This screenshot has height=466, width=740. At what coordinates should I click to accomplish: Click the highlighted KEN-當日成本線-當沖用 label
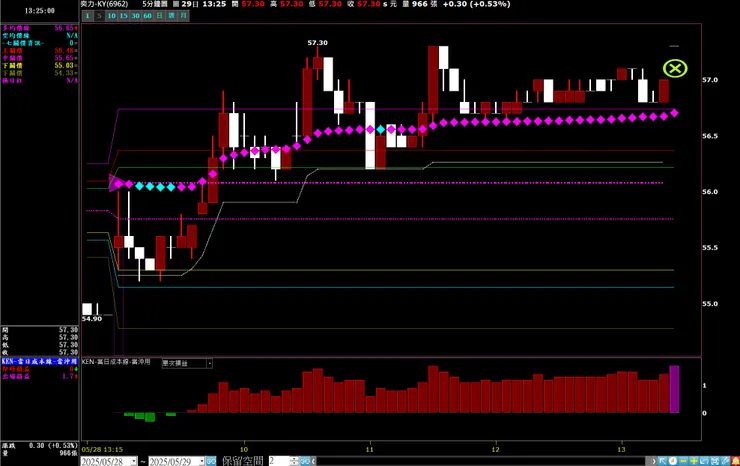click(x=40, y=361)
